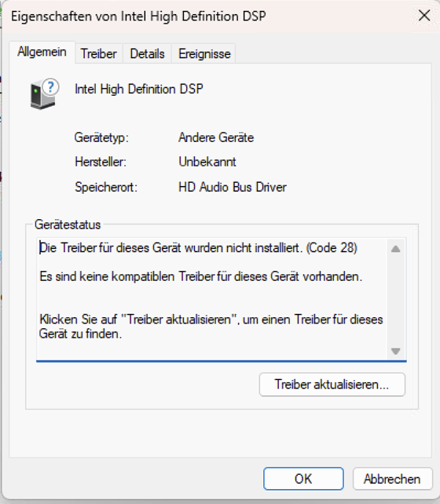Open the Ereignisse tab

click(204, 53)
